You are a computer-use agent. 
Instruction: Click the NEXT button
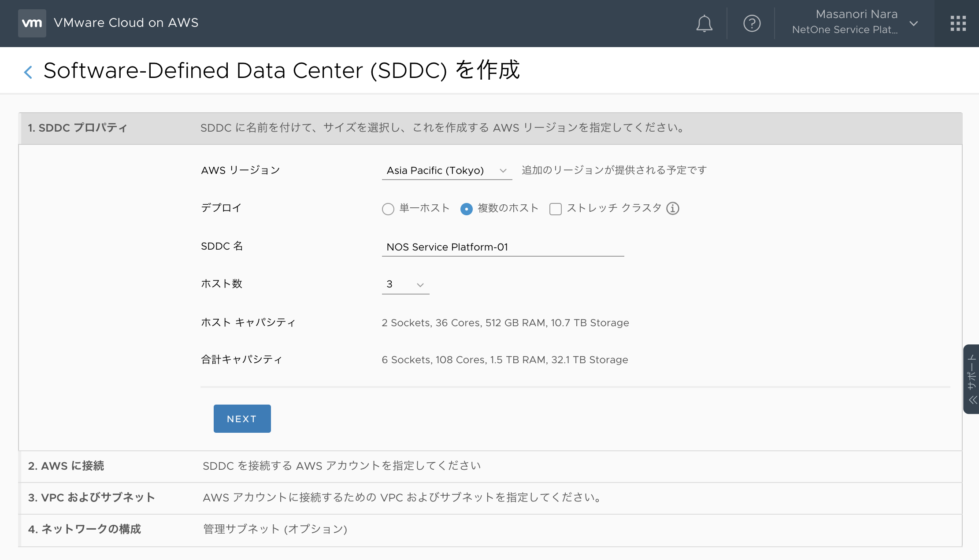pyautogui.click(x=242, y=419)
